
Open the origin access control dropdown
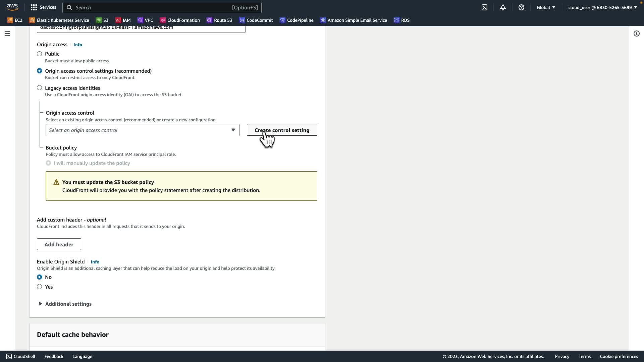(142, 130)
